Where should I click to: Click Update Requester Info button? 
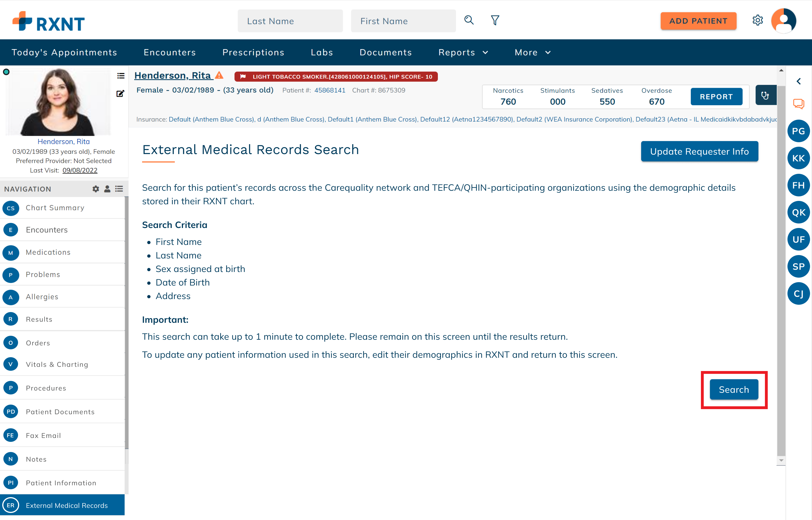click(699, 151)
